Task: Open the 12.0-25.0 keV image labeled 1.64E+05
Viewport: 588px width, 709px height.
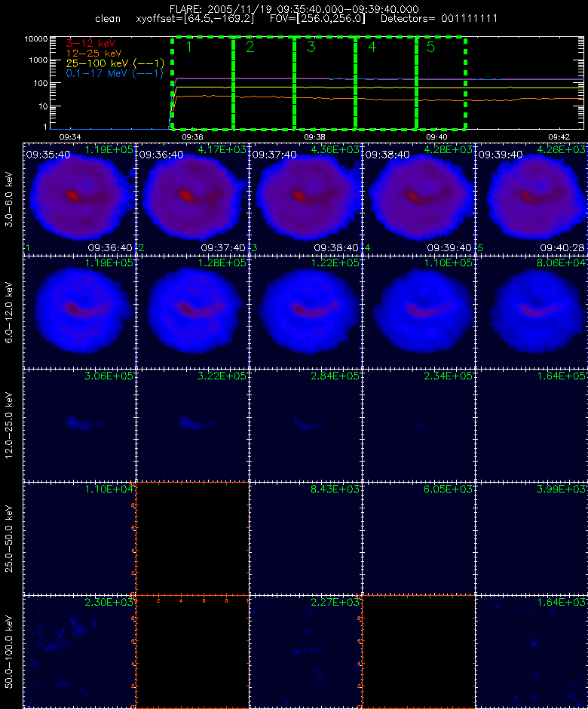Action: click(531, 425)
